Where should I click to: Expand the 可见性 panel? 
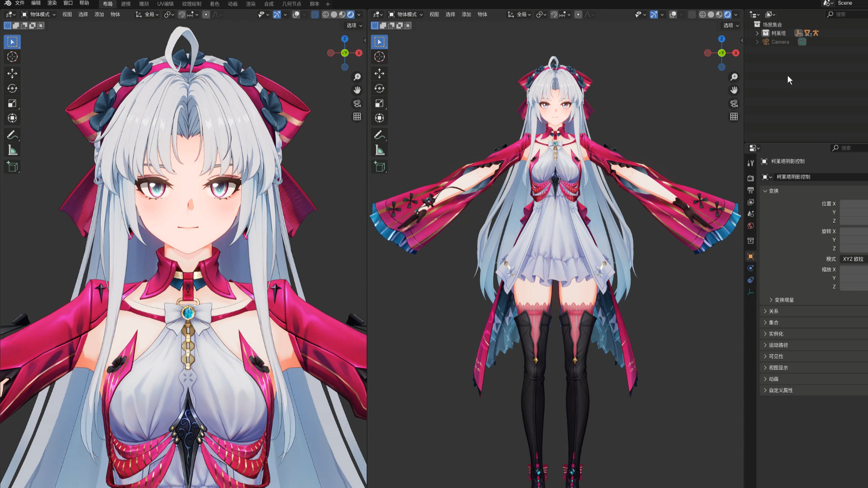pos(776,356)
